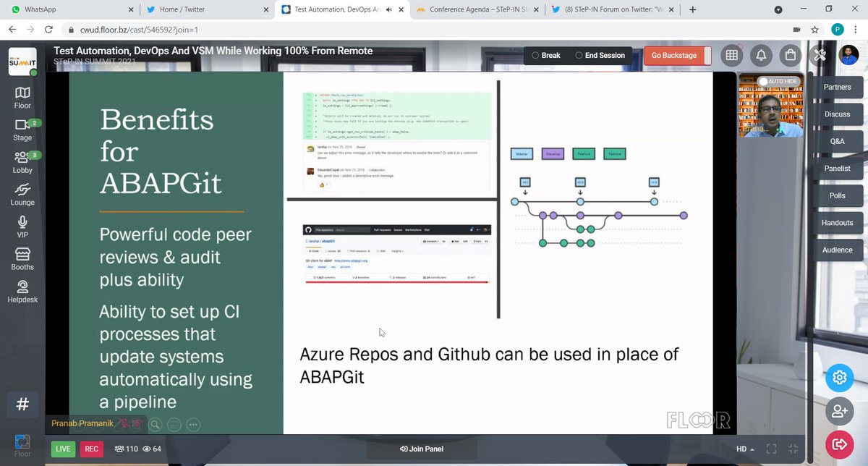Open the Partners panel

pos(837,88)
